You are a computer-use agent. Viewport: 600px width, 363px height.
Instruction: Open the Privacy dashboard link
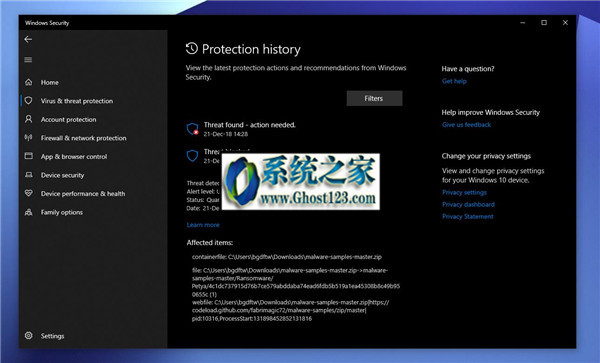[x=468, y=204]
